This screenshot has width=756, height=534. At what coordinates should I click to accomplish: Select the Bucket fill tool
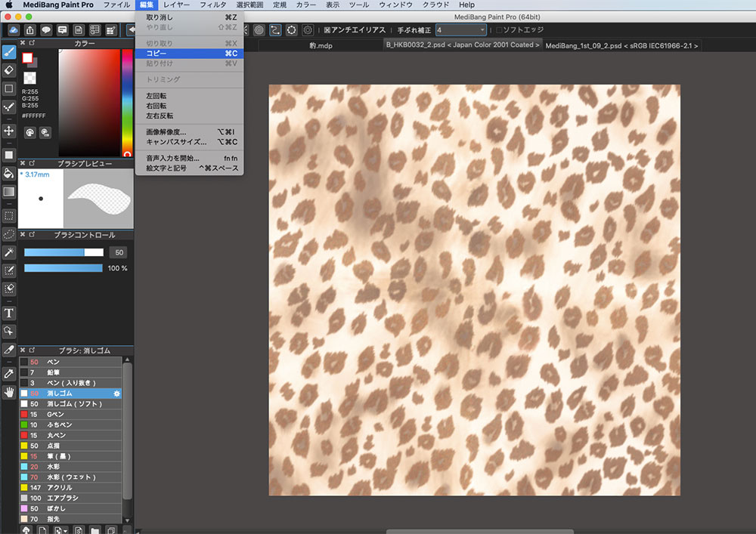pos(9,173)
